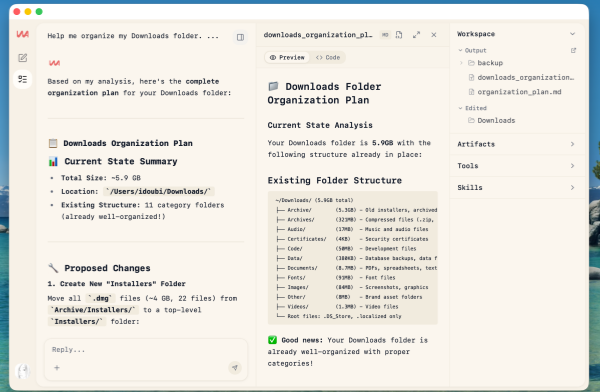Image resolution: width=600 pixels, height=392 pixels.
Task: Collapse the Edited section
Action: (x=461, y=108)
